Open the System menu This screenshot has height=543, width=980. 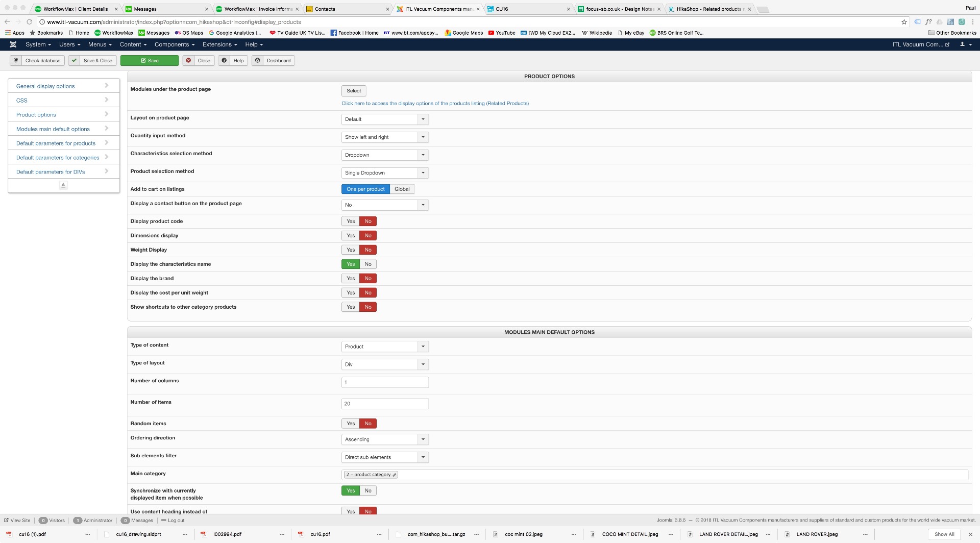(38, 44)
